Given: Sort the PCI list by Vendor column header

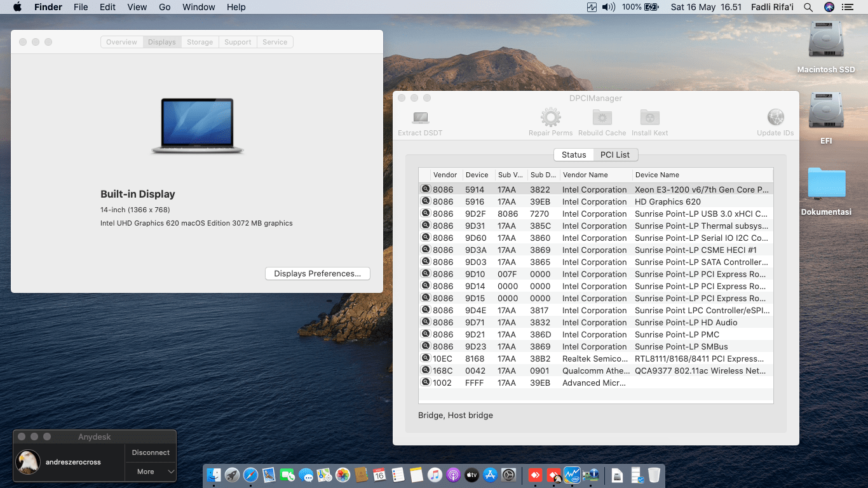Looking at the screenshot, I should point(445,175).
